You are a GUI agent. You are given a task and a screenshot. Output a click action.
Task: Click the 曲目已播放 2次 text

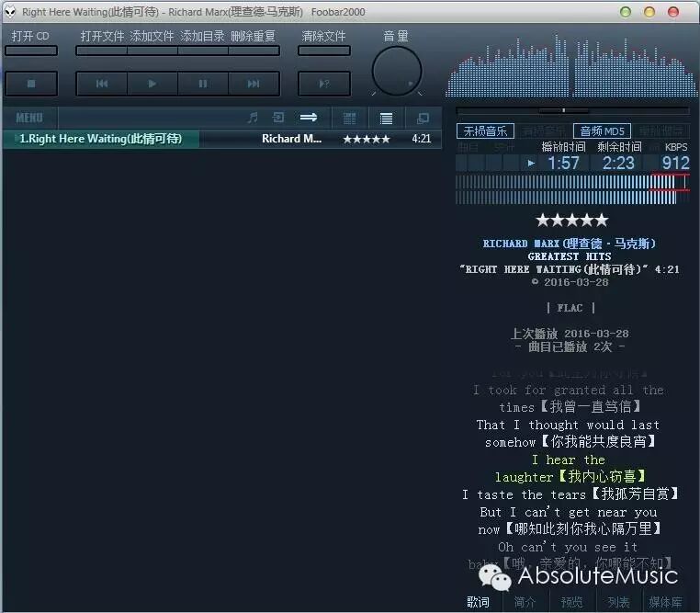(570, 346)
